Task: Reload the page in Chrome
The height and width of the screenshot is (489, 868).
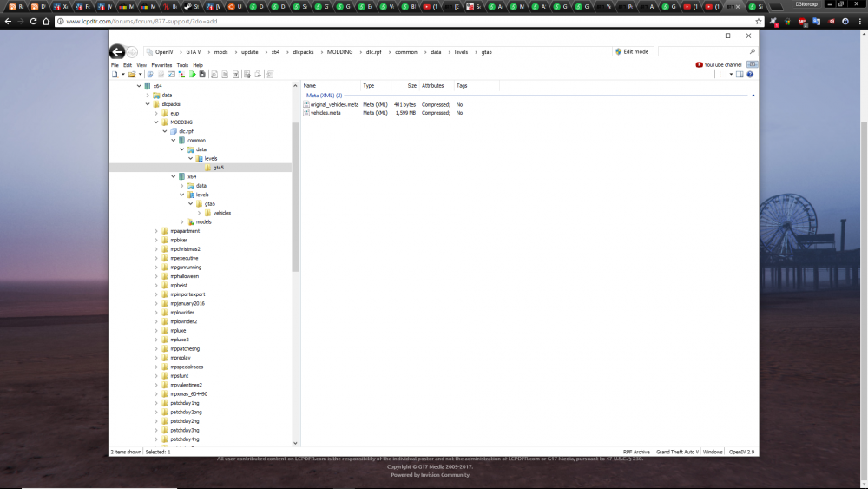Action: click(33, 21)
